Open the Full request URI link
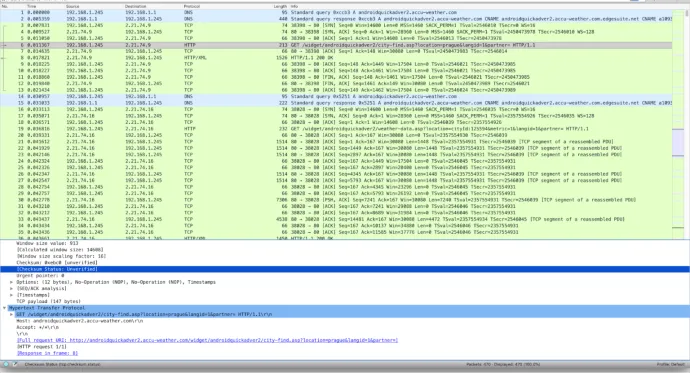690x373 pixels. point(207,340)
